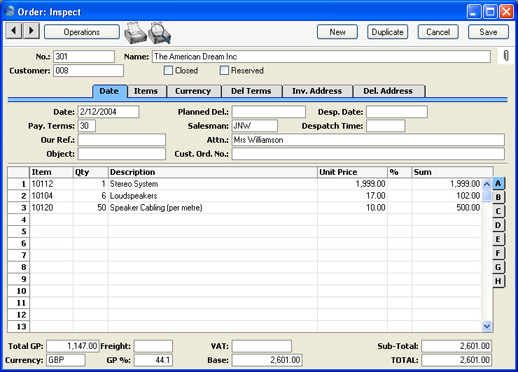
Task: Open the Currency tab
Action: click(x=193, y=91)
